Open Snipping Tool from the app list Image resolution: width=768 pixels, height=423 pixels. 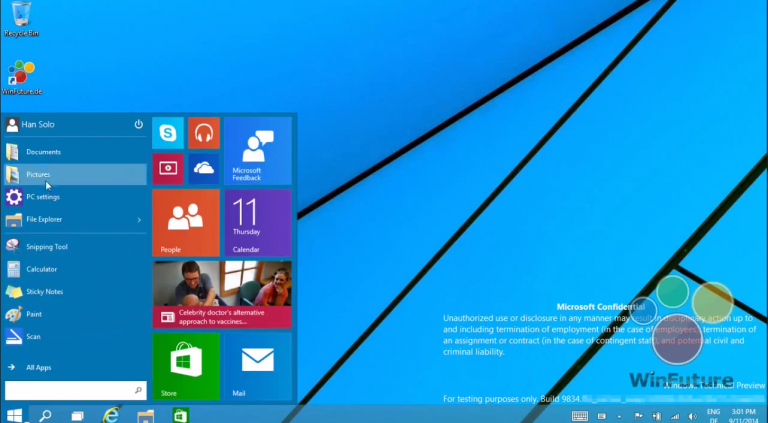pos(46,246)
